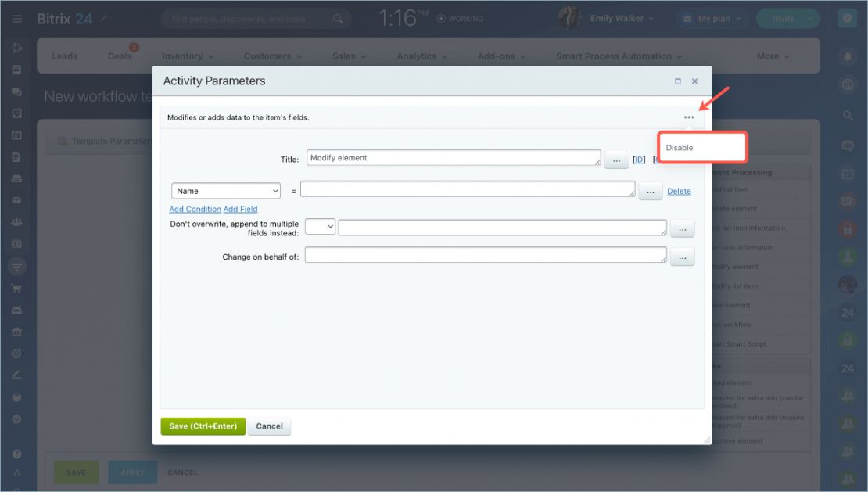Image resolution: width=868 pixels, height=492 pixels.
Task: Save the activity parameters
Action: (x=203, y=426)
